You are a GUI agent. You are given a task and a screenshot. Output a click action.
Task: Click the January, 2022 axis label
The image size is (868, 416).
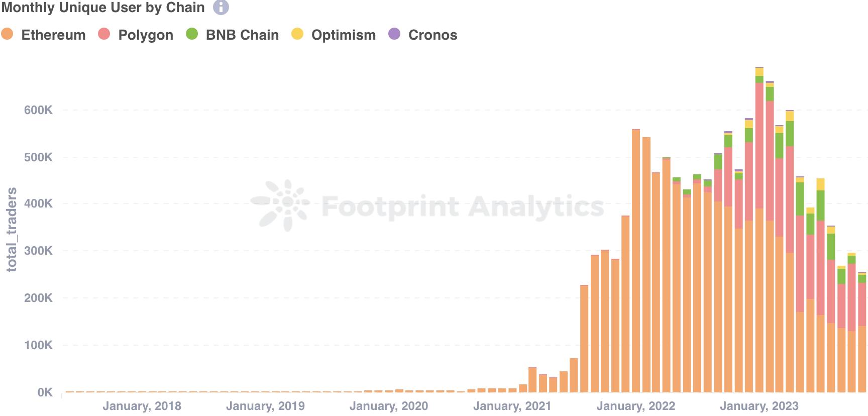[x=635, y=406]
